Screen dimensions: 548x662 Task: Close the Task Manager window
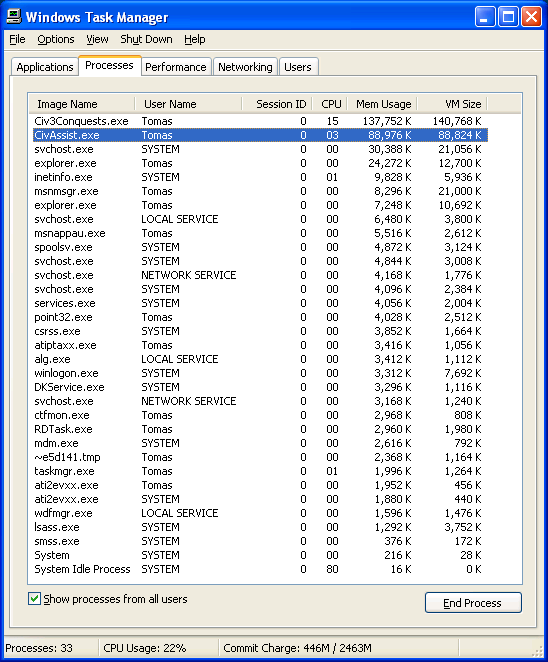pyautogui.click(x=532, y=17)
